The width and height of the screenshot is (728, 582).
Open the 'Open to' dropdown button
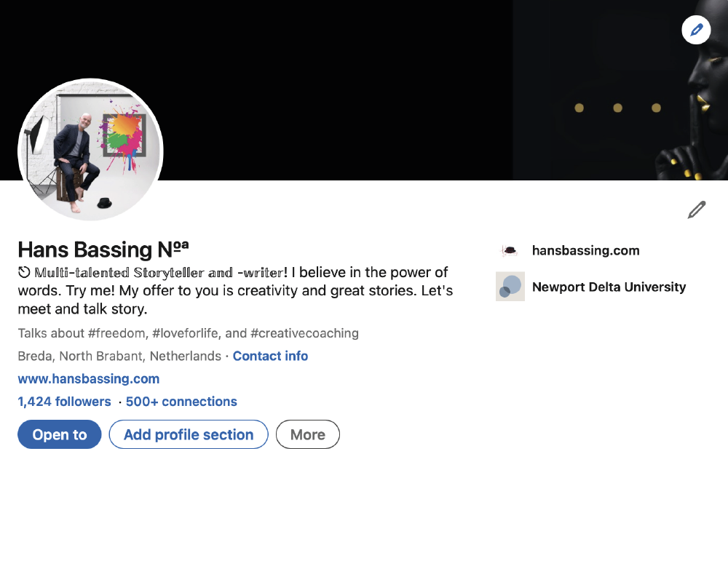(60, 434)
